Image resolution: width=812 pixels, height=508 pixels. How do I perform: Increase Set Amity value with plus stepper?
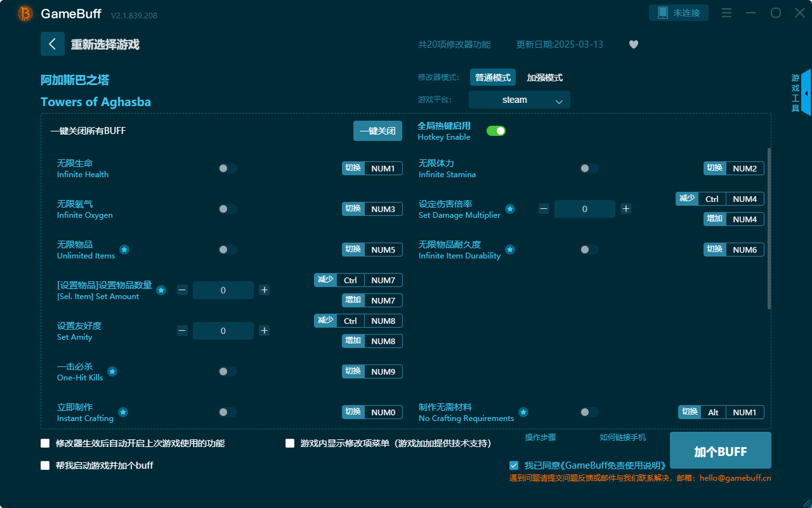(264, 331)
